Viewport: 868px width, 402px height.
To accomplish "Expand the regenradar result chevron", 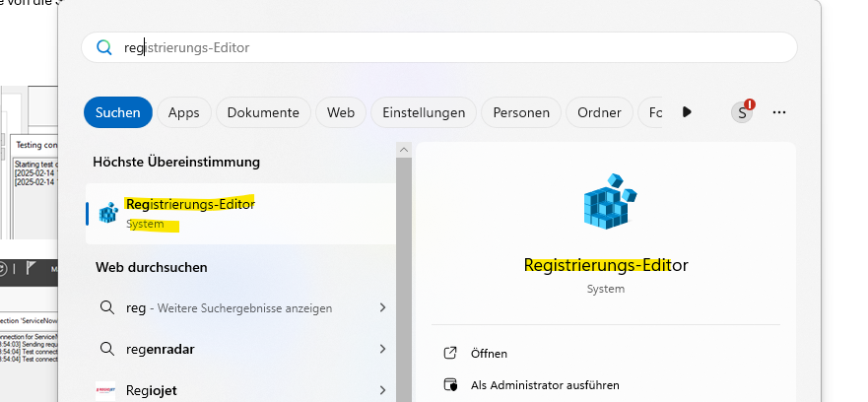I will [x=382, y=348].
